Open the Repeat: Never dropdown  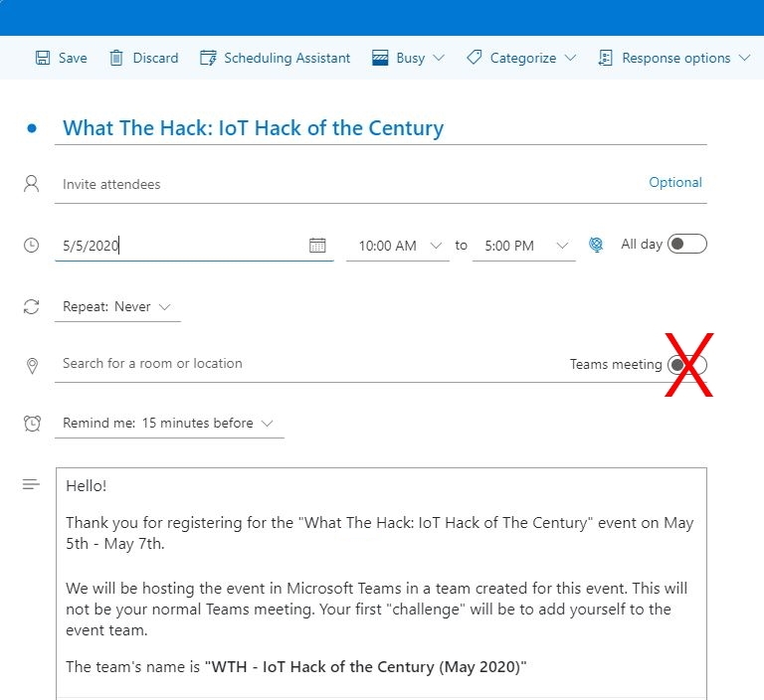117,307
